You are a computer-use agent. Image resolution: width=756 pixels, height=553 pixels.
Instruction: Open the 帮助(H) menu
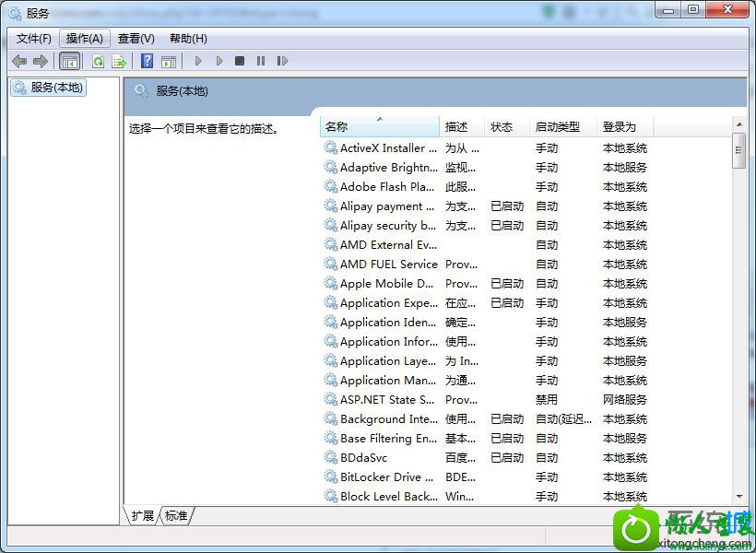click(188, 39)
